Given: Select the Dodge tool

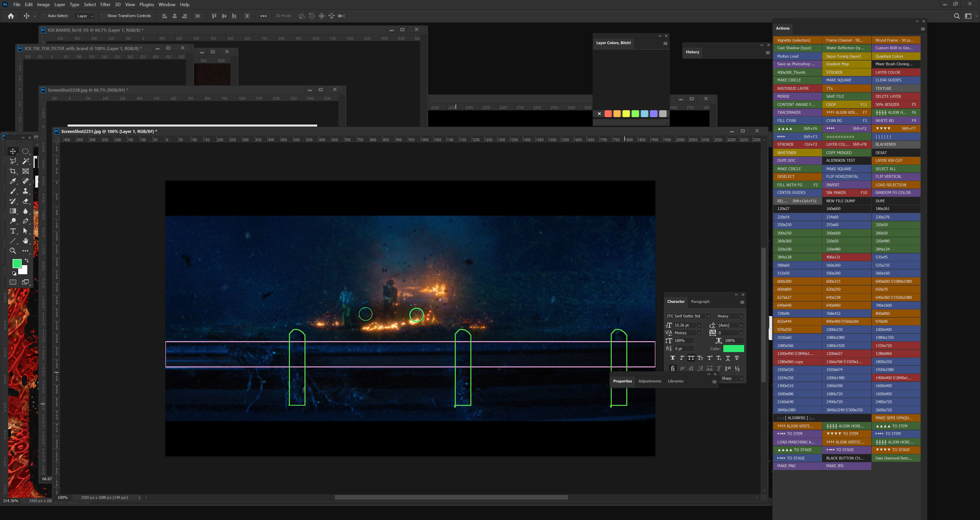Looking at the screenshot, I should click(x=13, y=221).
